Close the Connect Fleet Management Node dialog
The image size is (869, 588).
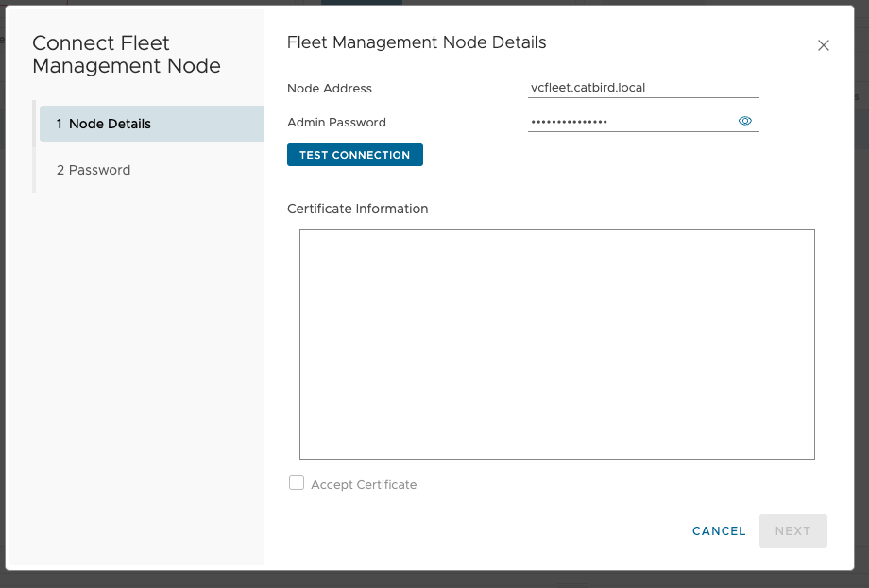tap(823, 45)
